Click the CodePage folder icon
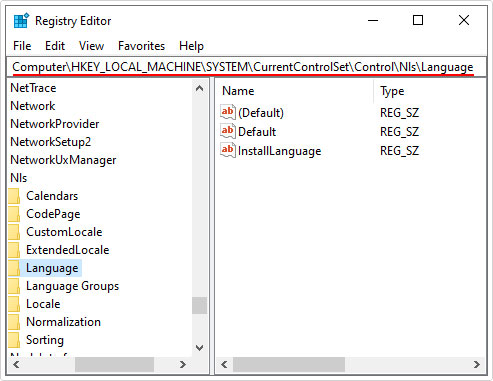This screenshot has width=493, height=381. click(x=14, y=214)
